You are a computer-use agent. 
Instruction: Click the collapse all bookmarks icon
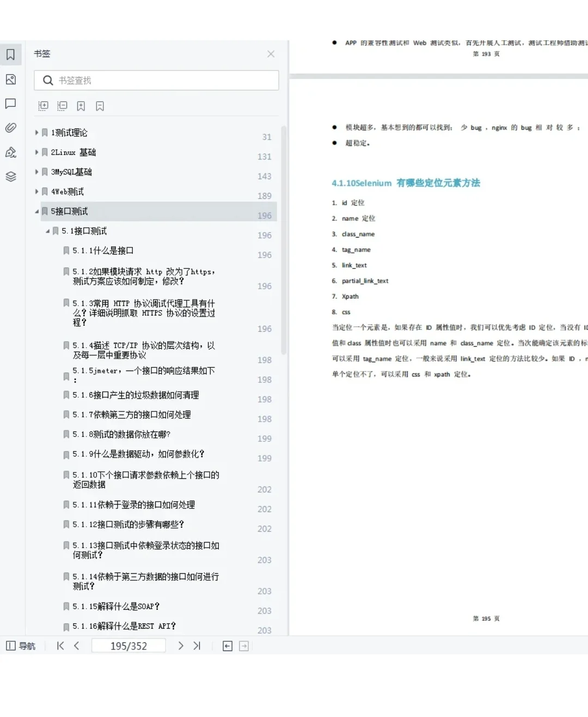pyautogui.click(x=62, y=106)
